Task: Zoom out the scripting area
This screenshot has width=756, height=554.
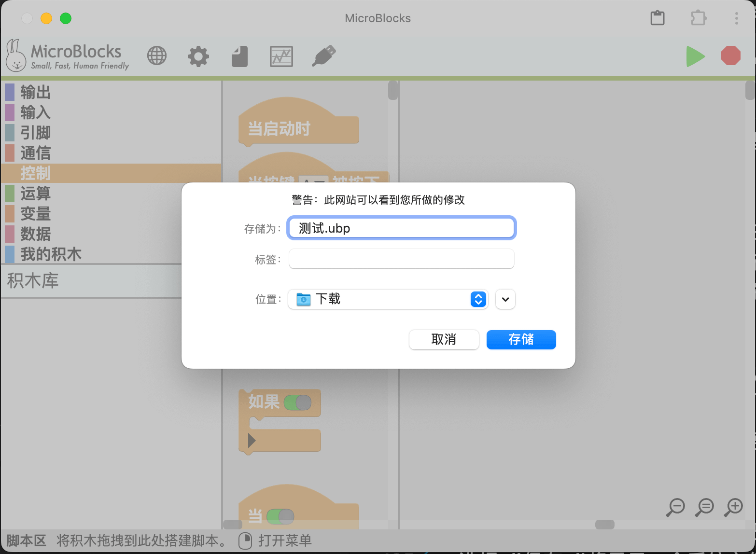Action: [x=675, y=508]
